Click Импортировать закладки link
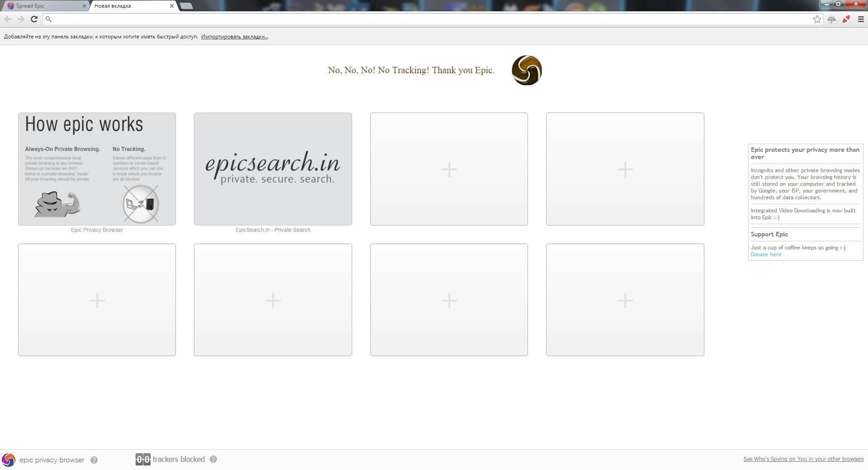 coord(235,37)
